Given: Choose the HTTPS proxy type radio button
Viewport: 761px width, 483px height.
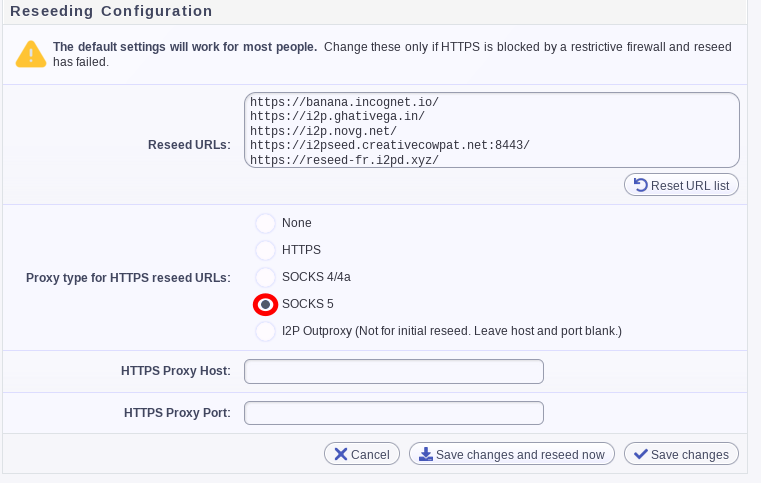Looking at the screenshot, I should (x=265, y=249).
